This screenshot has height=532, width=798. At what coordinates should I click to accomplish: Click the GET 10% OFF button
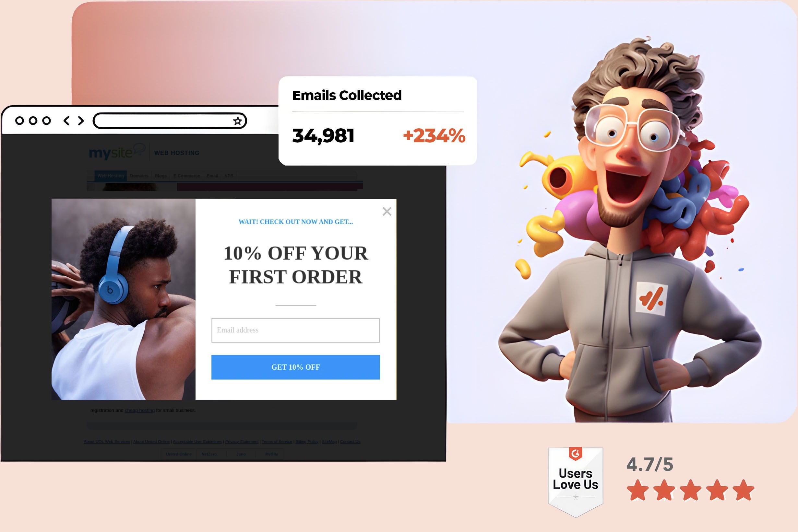click(x=295, y=366)
